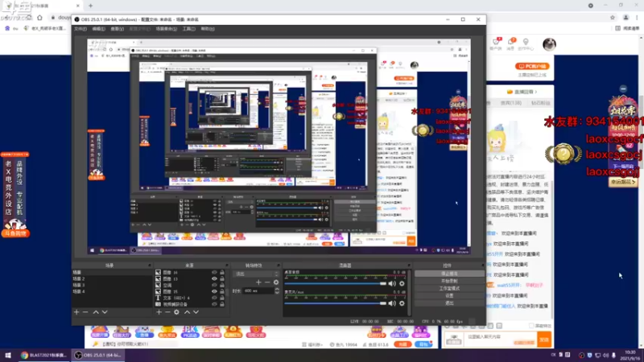Open 场景集合(S) menu in OBS
The image size is (644, 362).
167,29
